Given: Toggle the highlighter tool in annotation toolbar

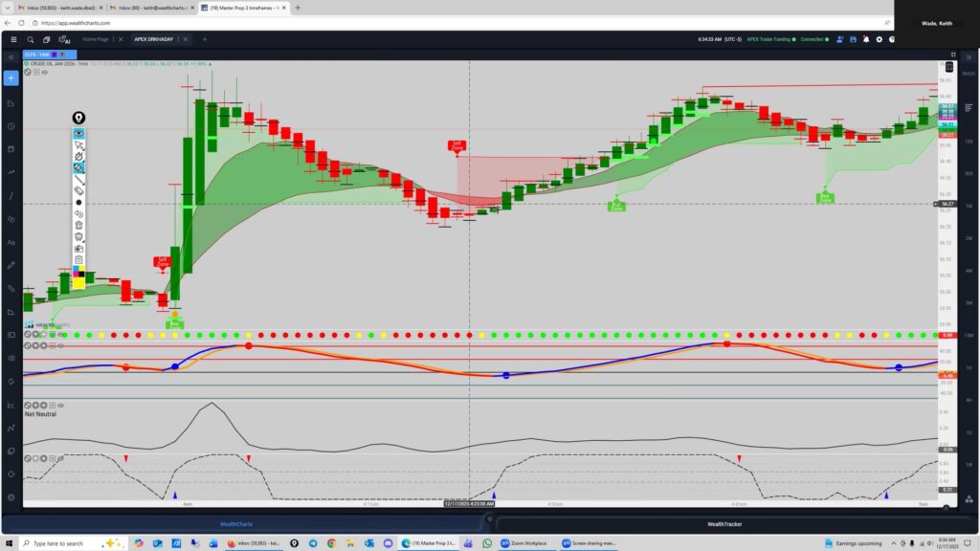Looking at the screenshot, I should [78, 167].
